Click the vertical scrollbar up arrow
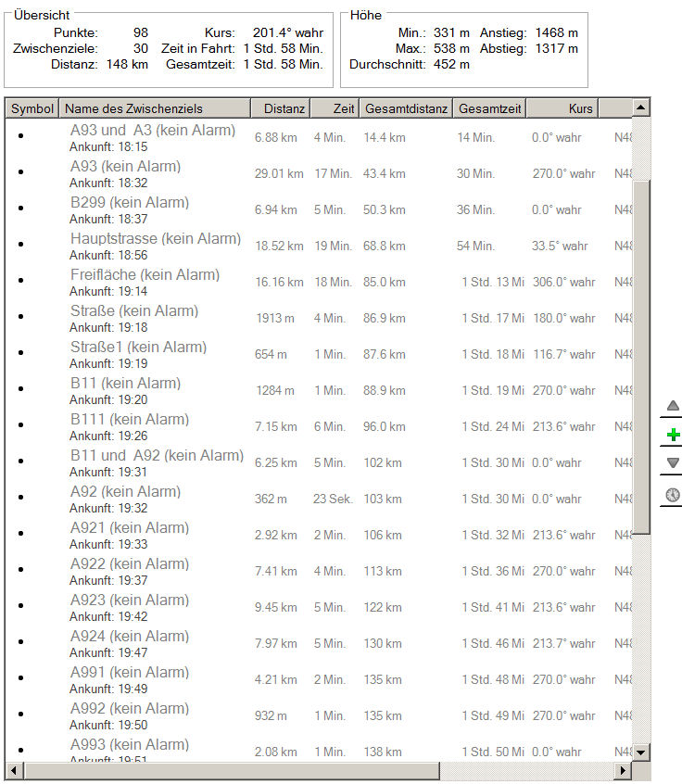 641,108
